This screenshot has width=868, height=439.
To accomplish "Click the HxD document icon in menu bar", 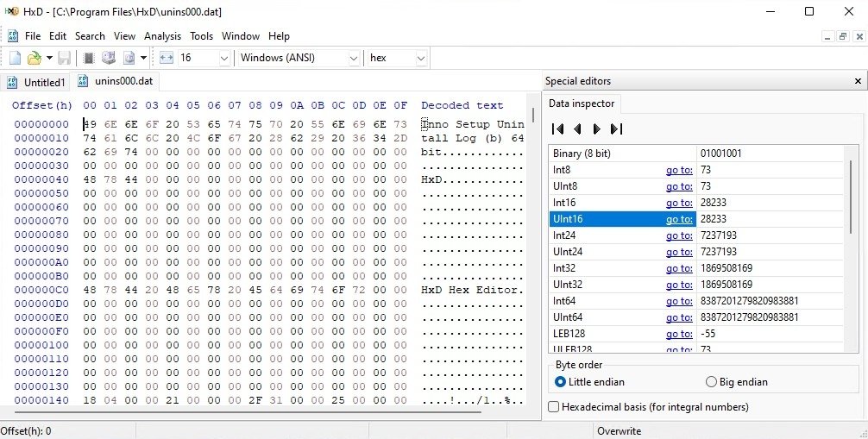I will click(x=13, y=36).
